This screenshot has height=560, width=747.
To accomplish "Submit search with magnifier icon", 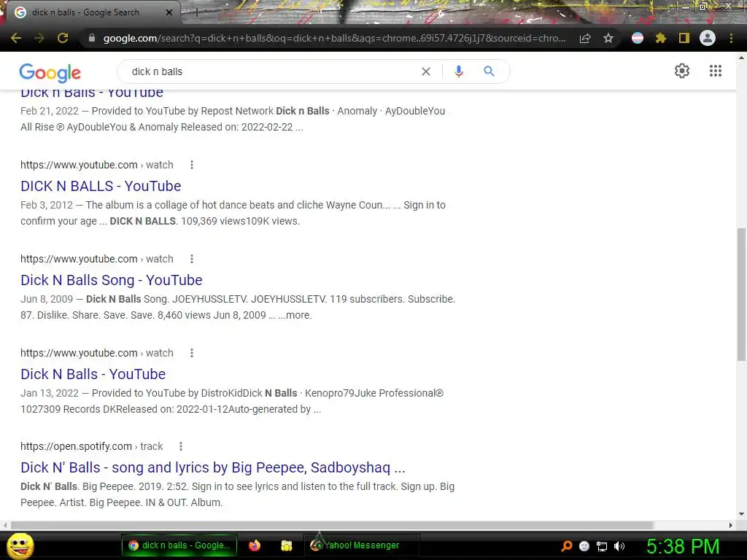I will pos(489,71).
